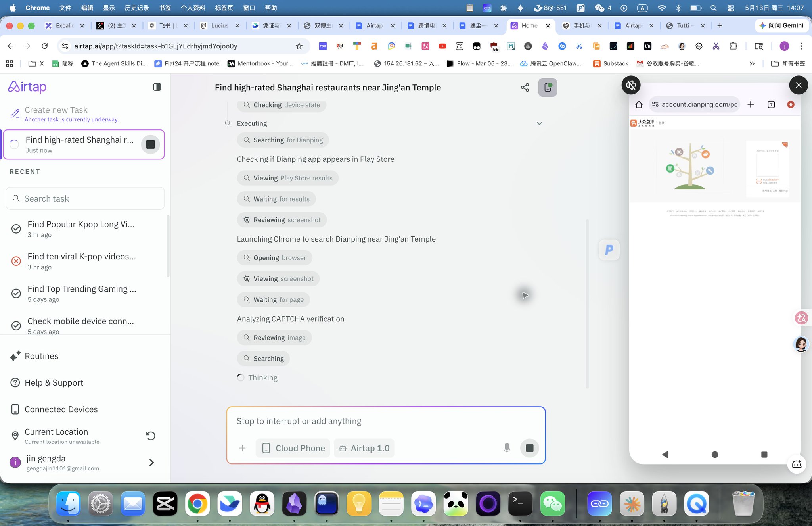Switch to the Excalidraw tab
The height and width of the screenshot is (526, 812).
(64, 25)
